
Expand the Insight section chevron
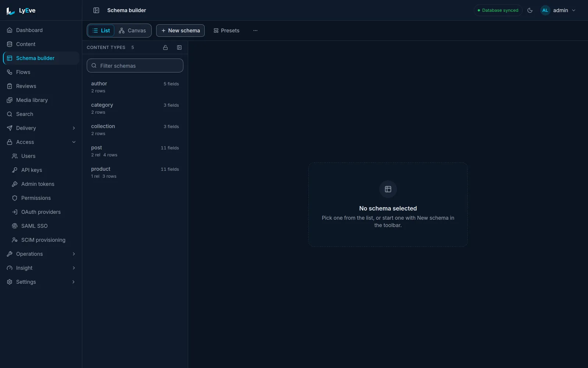click(x=74, y=268)
